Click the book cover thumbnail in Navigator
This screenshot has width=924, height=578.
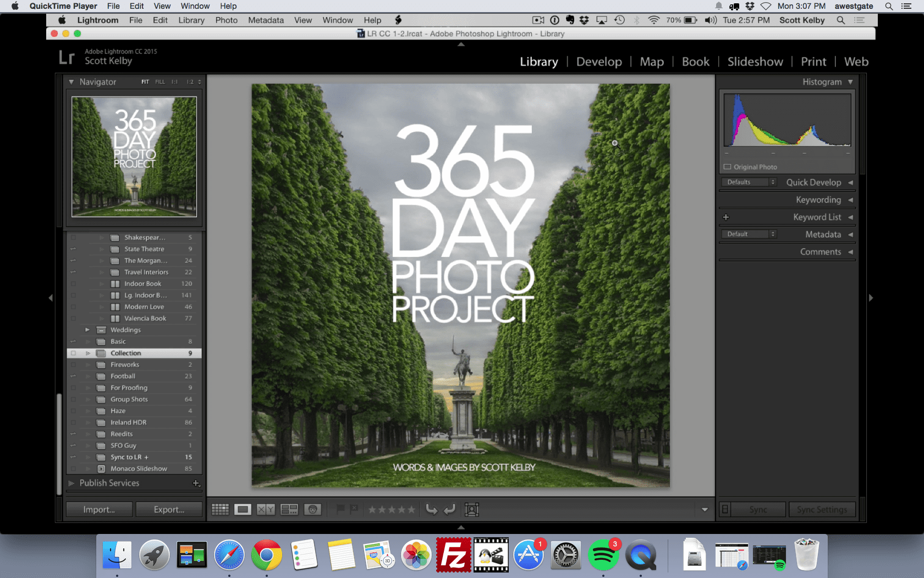(133, 157)
